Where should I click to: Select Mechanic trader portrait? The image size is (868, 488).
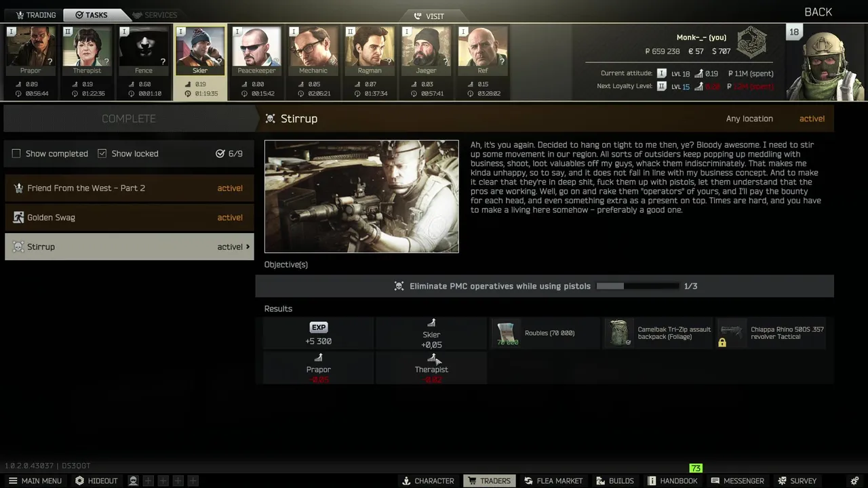click(x=313, y=51)
